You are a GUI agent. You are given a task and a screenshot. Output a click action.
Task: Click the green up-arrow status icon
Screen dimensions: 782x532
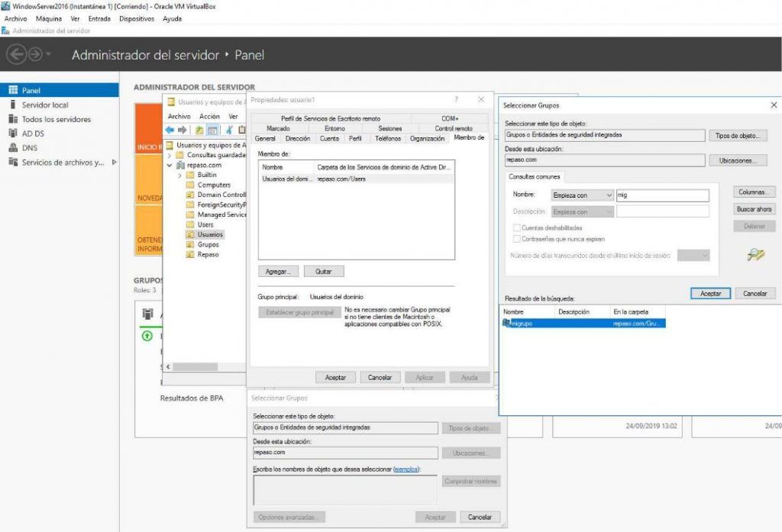(147, 336)
